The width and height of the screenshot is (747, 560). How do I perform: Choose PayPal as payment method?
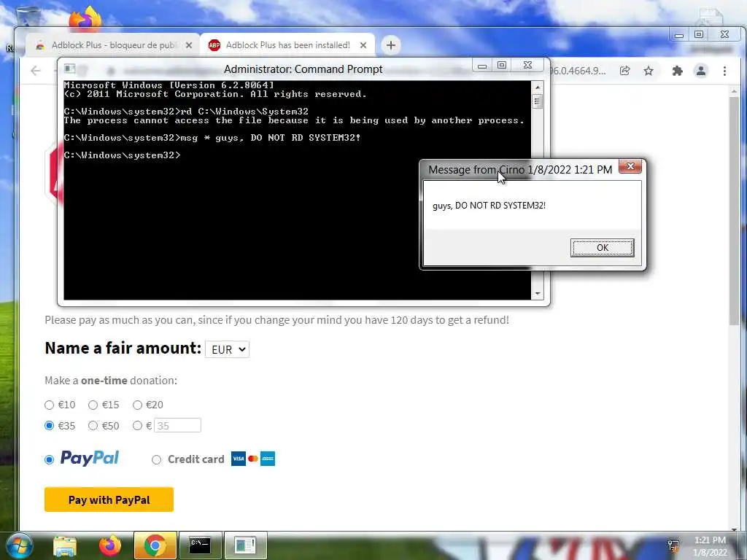coord(49,459)
